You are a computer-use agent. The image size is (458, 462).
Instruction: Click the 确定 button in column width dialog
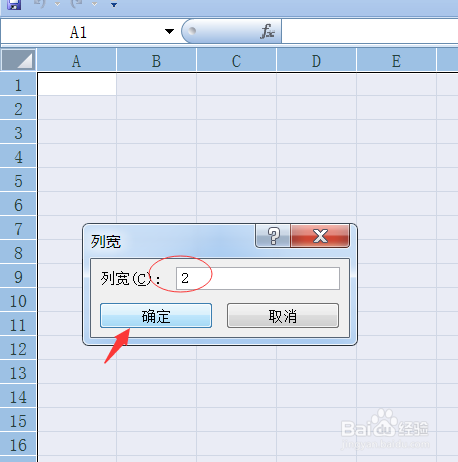coord(156,315)
